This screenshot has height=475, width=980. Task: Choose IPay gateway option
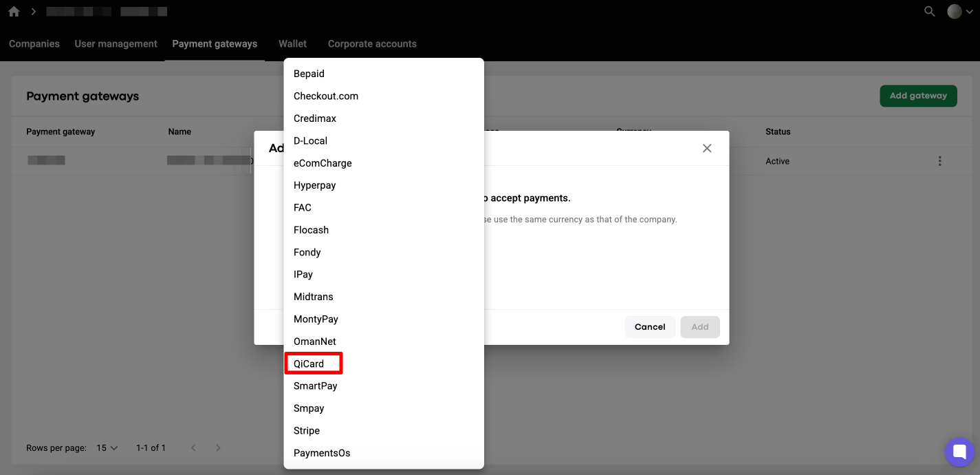point(384,274)
